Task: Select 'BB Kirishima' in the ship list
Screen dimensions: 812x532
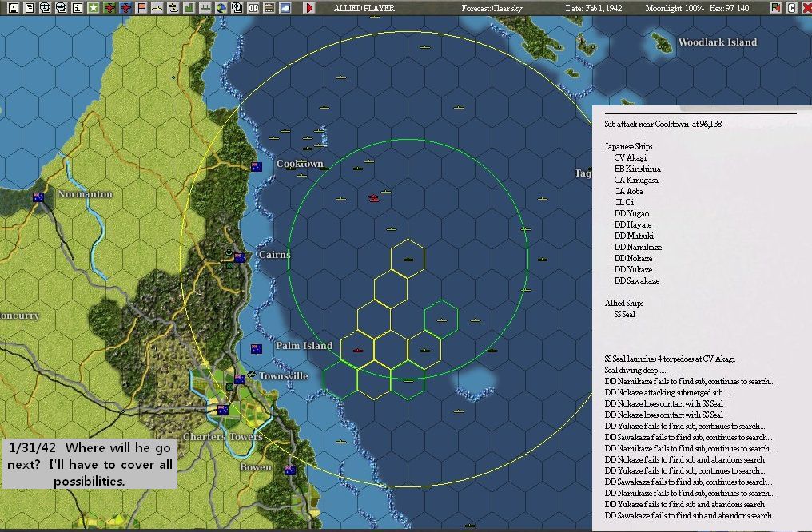Action: 638,169
